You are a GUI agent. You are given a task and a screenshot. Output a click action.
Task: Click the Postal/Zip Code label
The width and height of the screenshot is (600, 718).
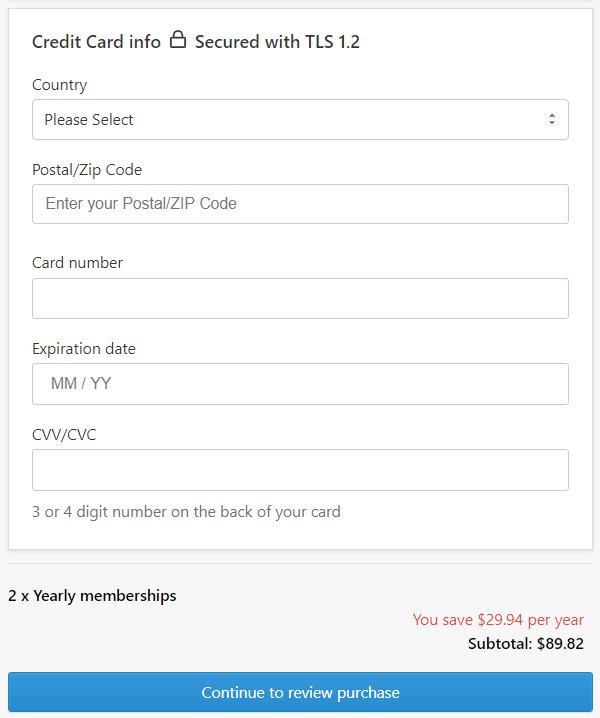click(87, 170)
